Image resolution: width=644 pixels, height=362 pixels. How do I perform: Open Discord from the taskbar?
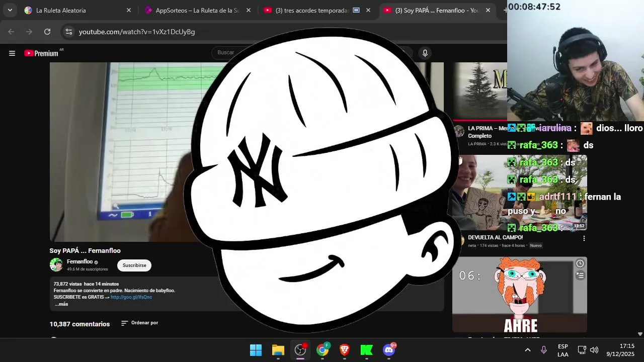(x=389, y=350)
